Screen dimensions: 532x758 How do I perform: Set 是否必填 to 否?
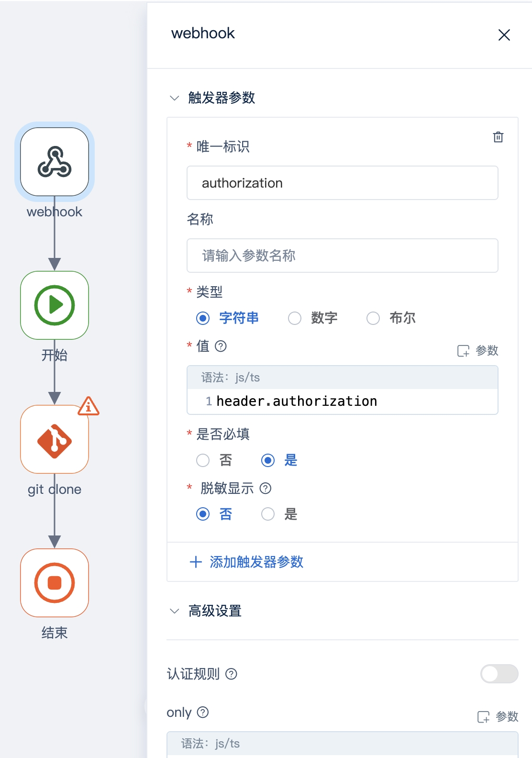point(203,460)
